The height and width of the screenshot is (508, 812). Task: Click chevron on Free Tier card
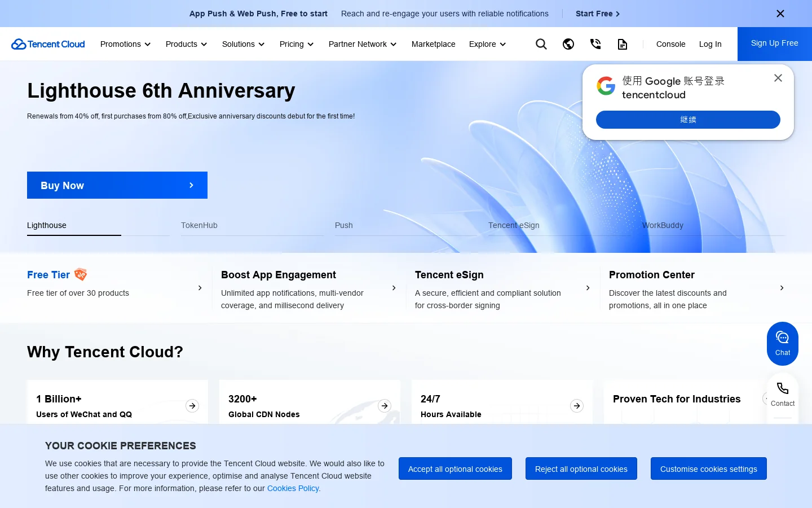[200, 288]
